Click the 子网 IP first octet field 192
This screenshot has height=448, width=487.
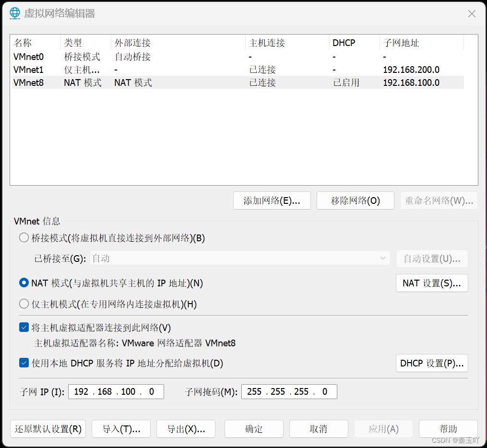click(82, 392)
